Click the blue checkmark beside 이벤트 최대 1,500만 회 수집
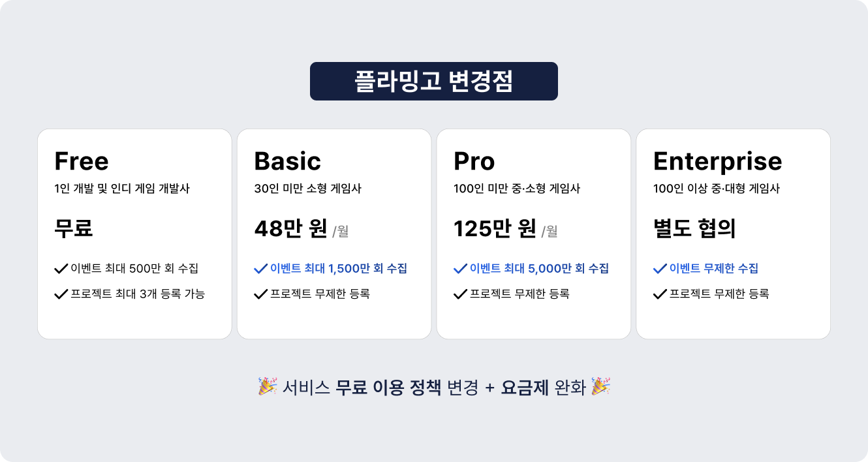 click(261, 268)
